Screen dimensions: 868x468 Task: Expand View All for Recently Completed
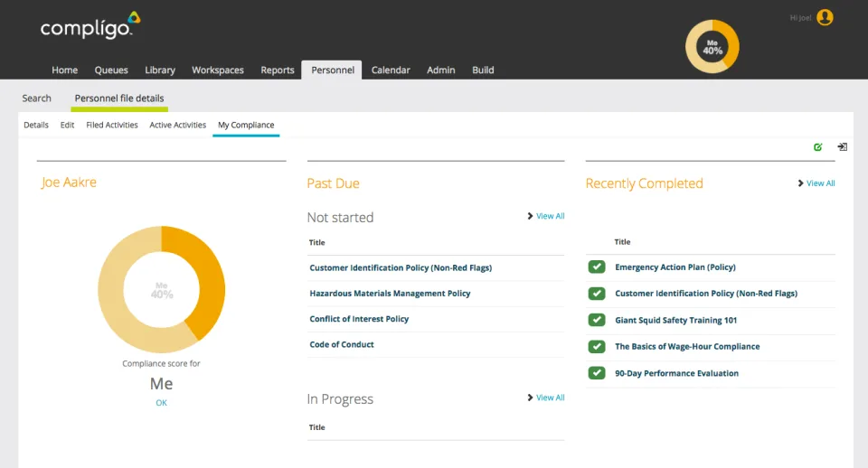[816, 183]
